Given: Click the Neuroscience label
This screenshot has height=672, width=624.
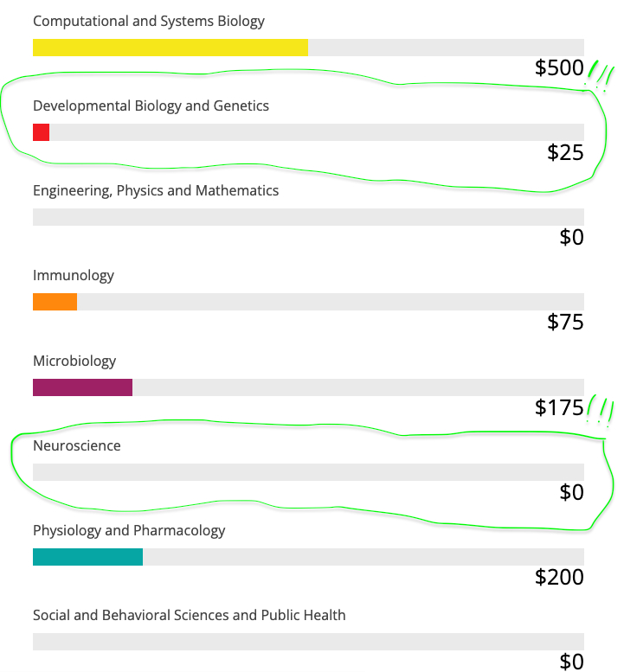Looking at the screenshot, I should 77,445.
